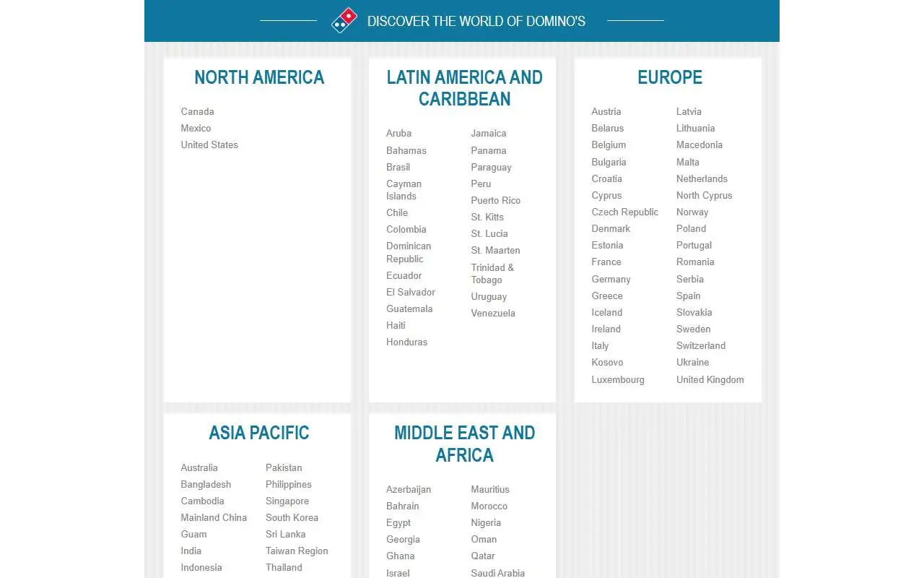Open the Austria link under Europe
Screen dimensions: 924x578
pos(606,111)
